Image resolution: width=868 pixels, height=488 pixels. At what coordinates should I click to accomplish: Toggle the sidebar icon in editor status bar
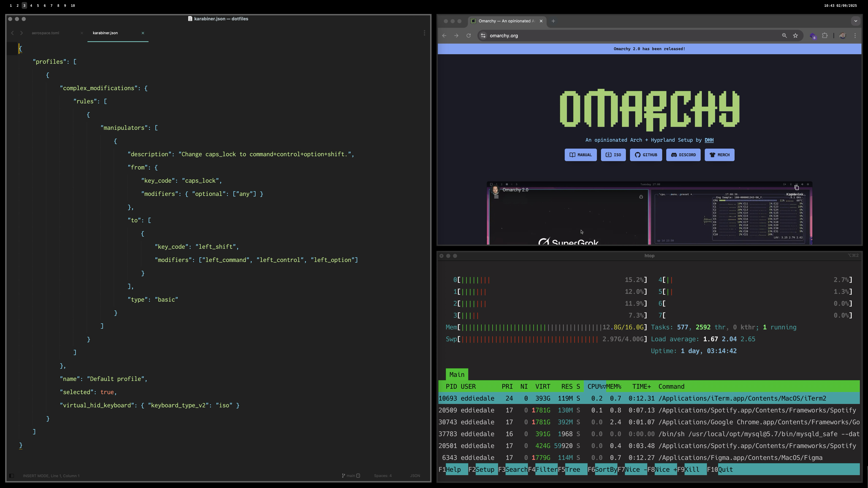[x=12, y=476]
